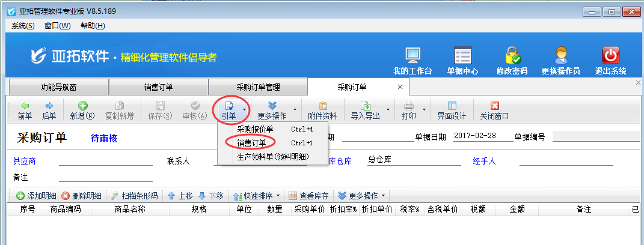Click 退出系统 power icon
Screen dimensions: 644x245
610,60
